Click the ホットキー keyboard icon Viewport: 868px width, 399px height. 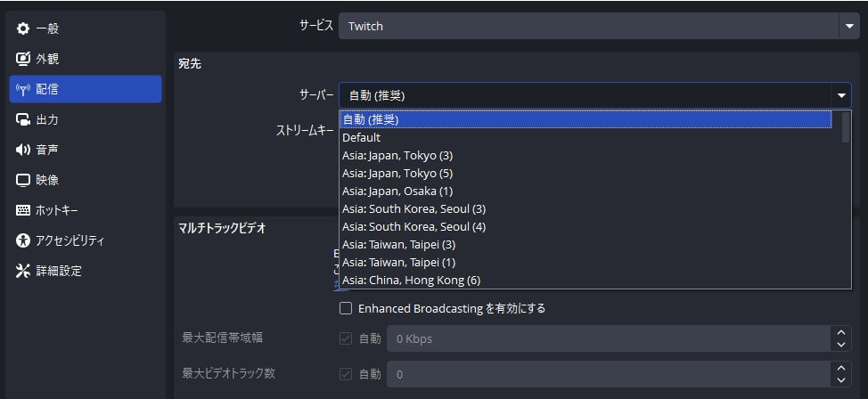tap(22, 210)
